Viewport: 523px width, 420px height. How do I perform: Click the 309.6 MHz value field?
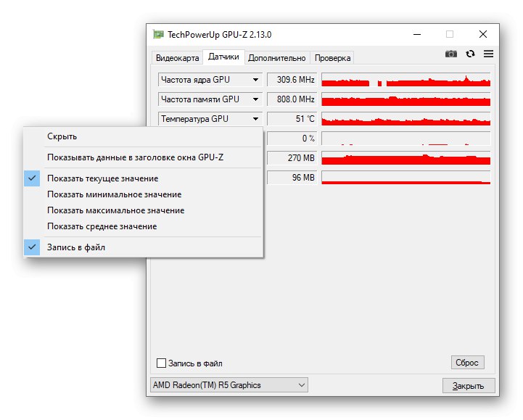pos(292,80)
